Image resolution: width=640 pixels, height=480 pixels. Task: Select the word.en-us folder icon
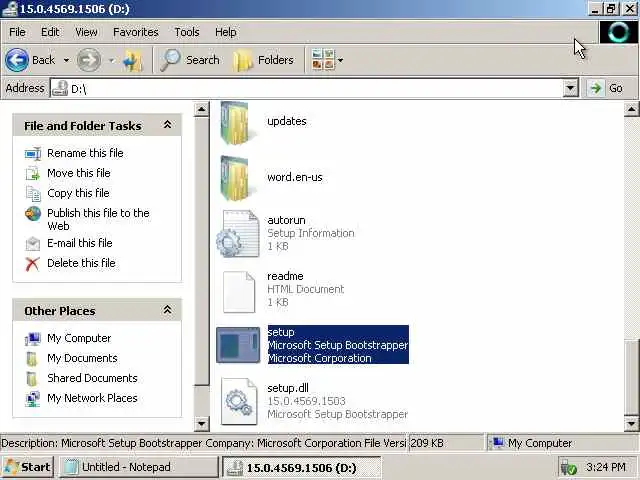tap(235, 178)
